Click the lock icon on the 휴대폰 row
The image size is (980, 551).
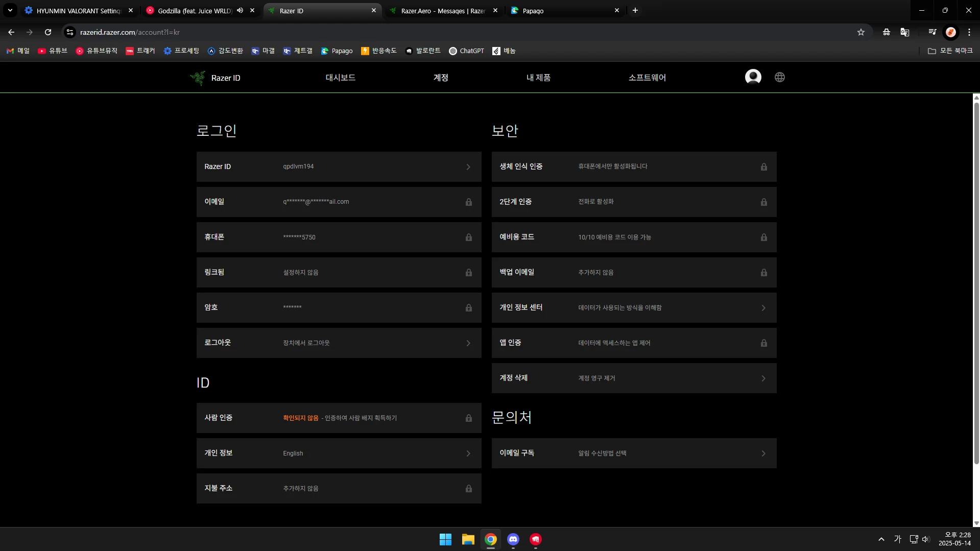pos(468,237)
